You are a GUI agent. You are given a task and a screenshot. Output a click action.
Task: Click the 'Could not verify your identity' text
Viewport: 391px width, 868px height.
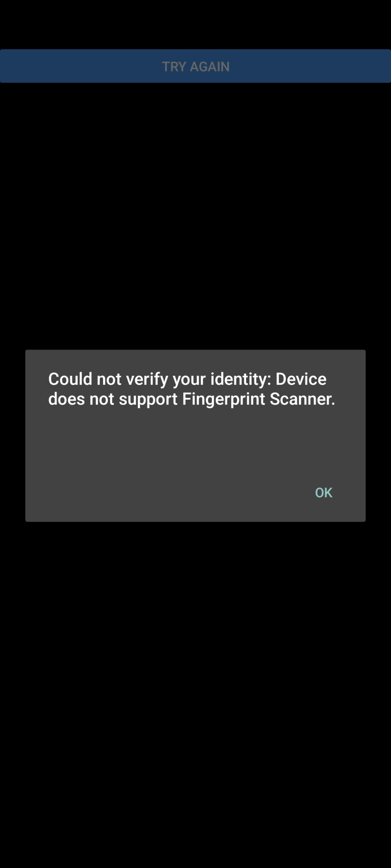click(159, 379)
